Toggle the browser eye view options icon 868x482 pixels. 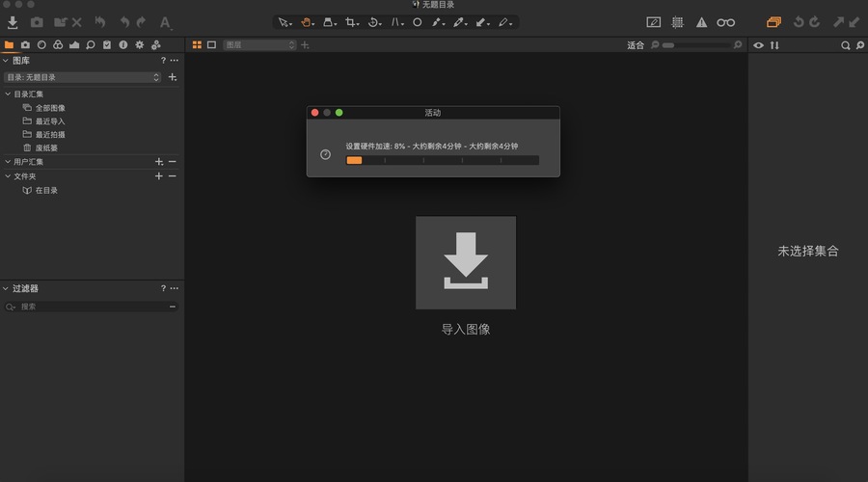[x=758, y=45]
